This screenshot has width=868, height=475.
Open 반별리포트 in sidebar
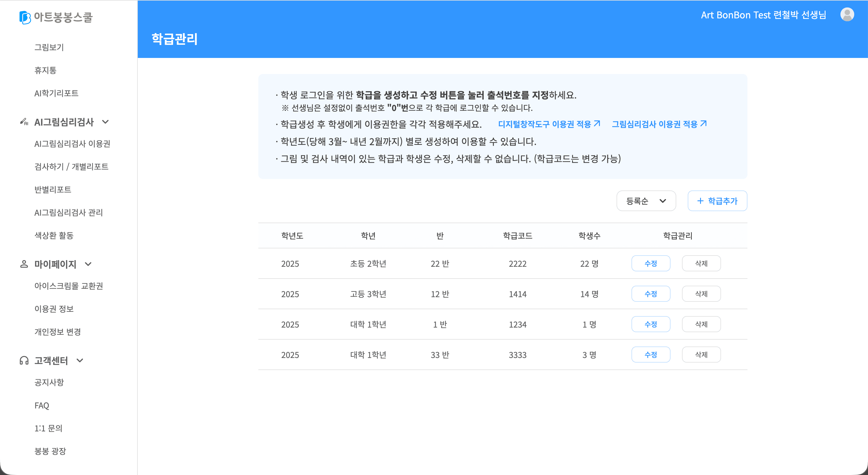pyautogui.click(x=53, y=190)
